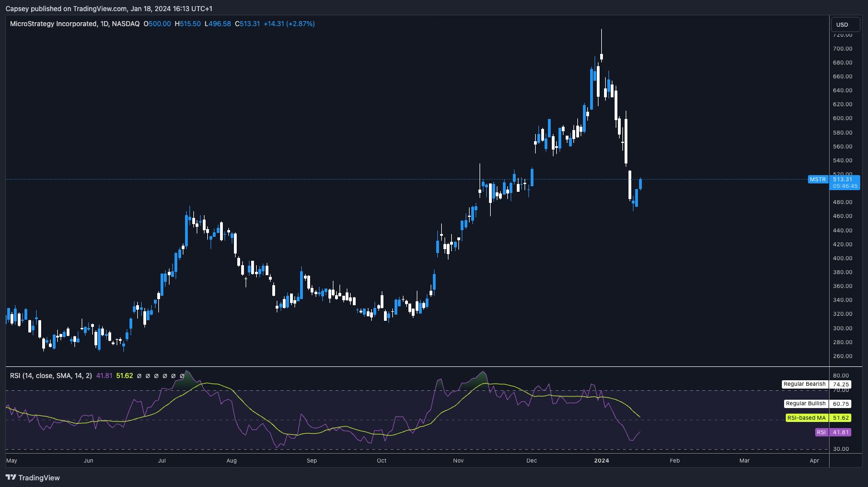Viewport: 868px width, 487px height.
Task: Click the TradingView logo icon
Action: point(11,478)
